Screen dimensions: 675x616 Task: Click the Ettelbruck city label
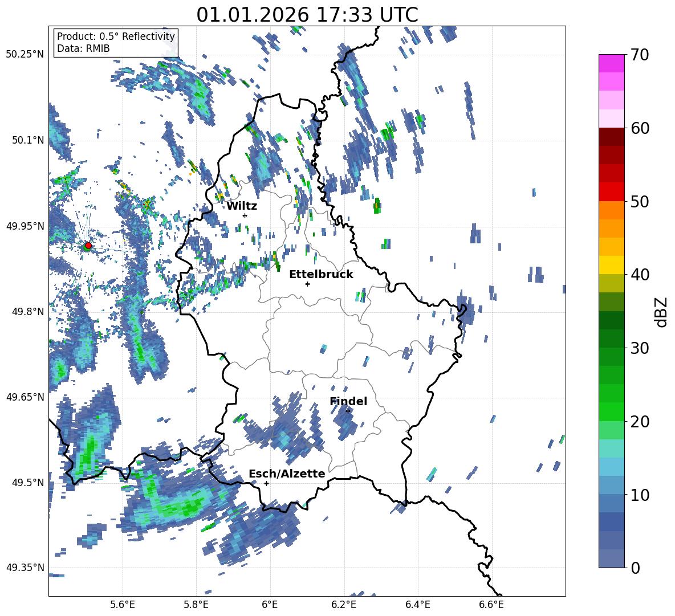coord(321,274)
